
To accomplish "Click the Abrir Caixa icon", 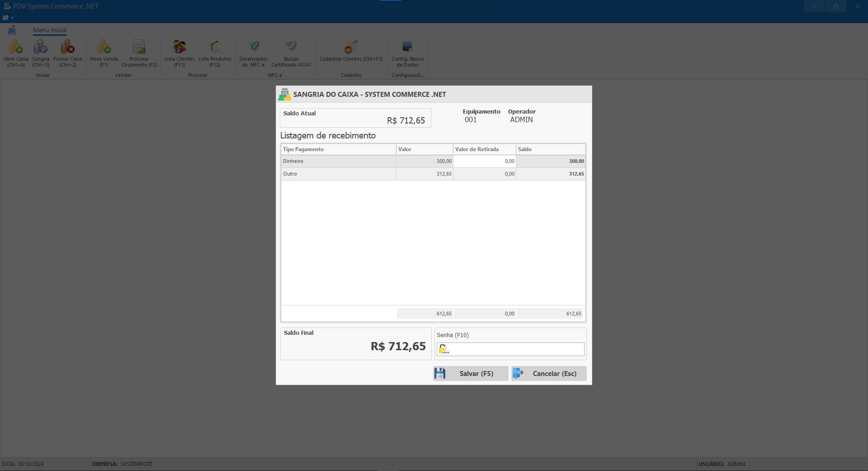I will tap(16, 47).
